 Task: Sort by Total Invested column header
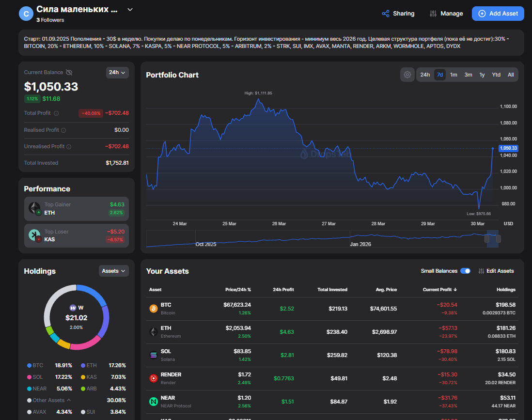(x=332, y=289)
